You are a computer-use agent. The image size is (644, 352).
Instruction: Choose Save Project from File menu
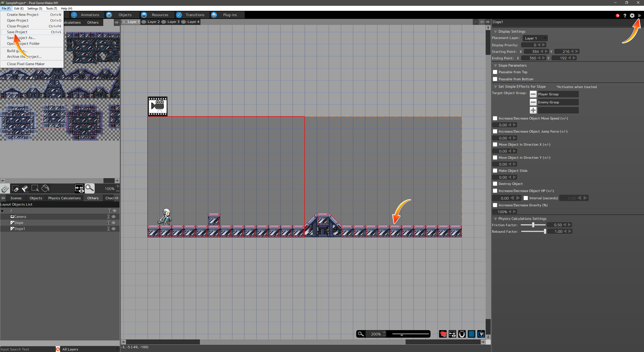pyautogui.click(x=17, y=32)
